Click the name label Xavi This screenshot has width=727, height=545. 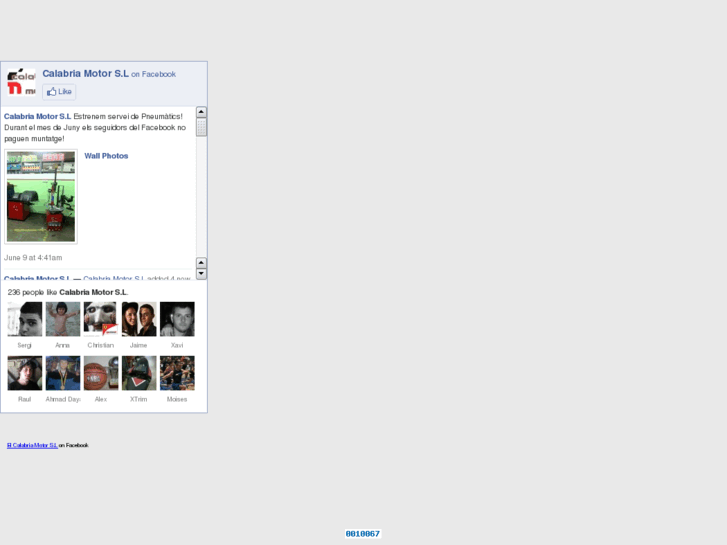click(177, 346)
